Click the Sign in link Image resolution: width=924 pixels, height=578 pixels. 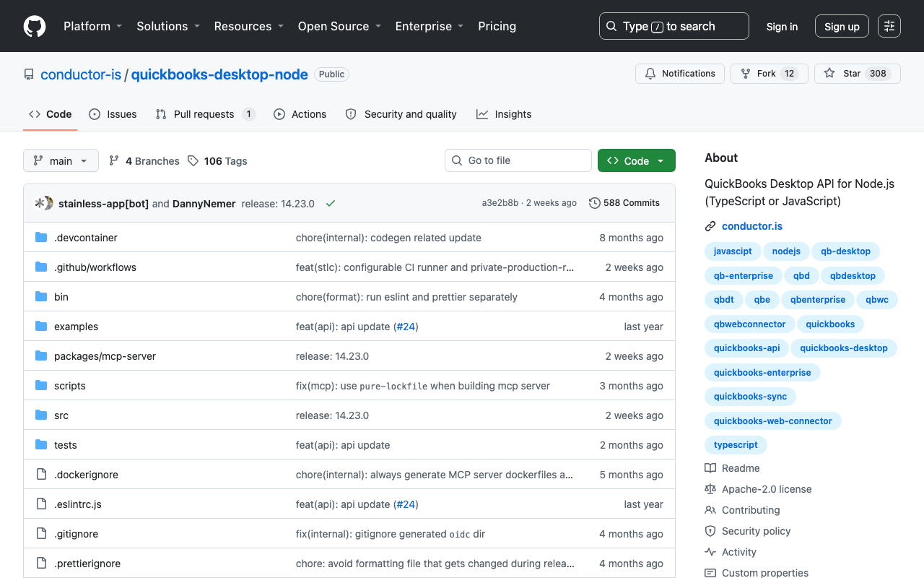click(x=782, y=27)
